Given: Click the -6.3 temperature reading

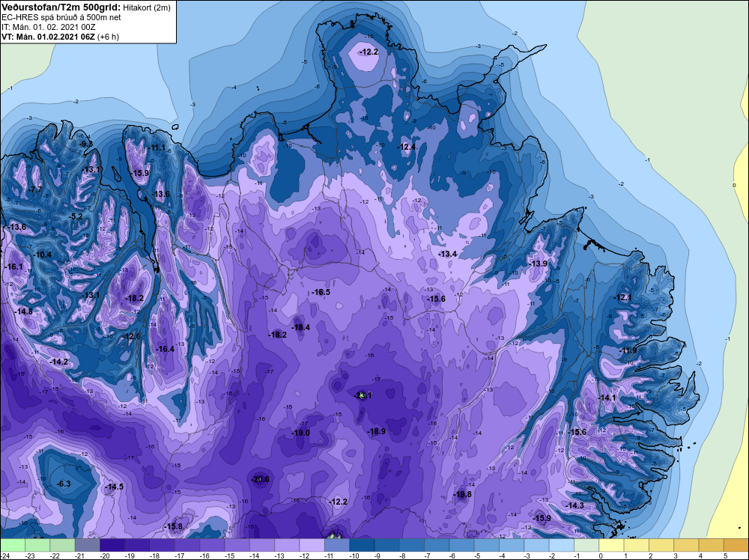Looking at the screenshot, I should coord(64,484).
